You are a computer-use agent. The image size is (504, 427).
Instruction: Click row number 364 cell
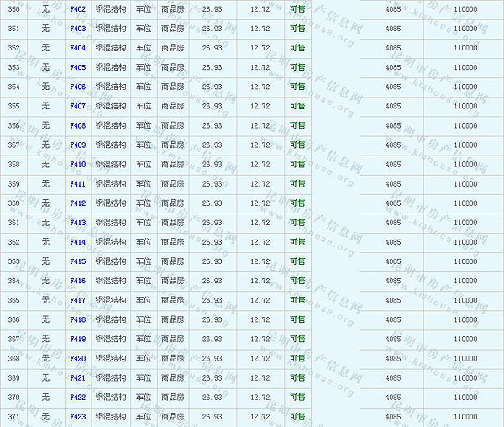[13, 281]
